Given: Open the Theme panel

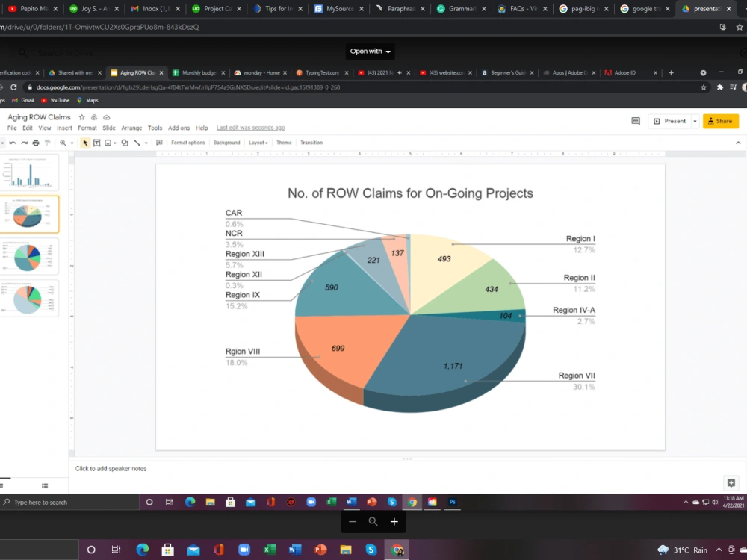Looking at the screenshot, I should pyautogui.click(x=284, y=143).
